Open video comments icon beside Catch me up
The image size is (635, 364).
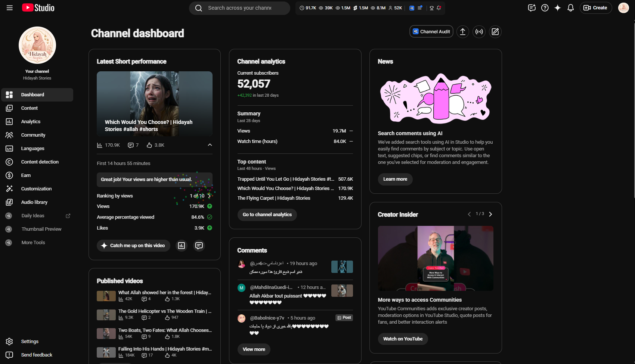199,246
